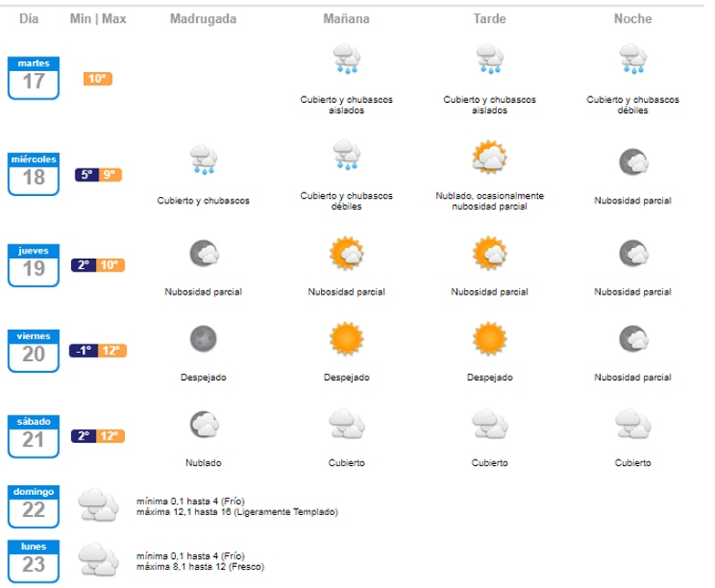Click Friday early-morning clear moon icon

(202, 339)
